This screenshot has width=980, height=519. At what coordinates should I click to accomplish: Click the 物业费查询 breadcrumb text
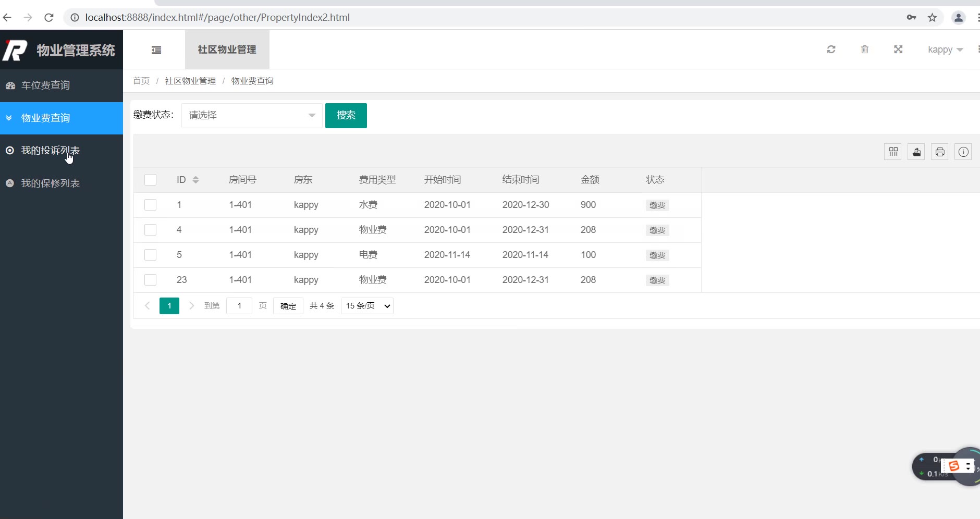point(252,81)
